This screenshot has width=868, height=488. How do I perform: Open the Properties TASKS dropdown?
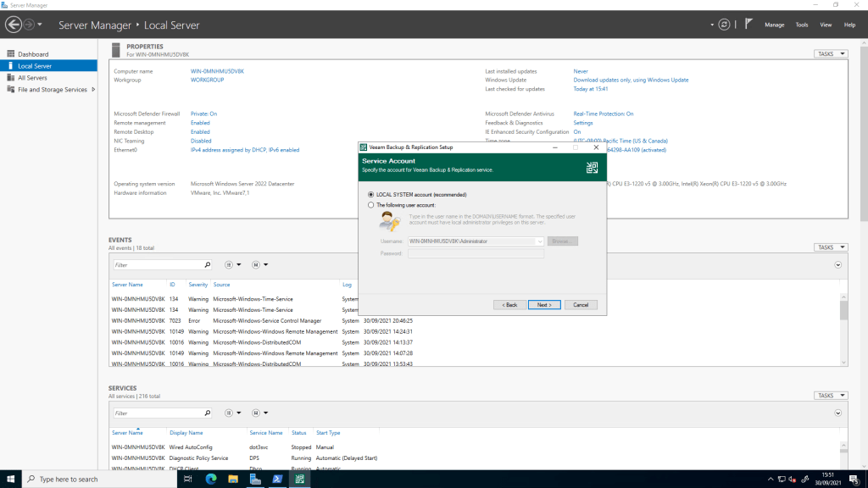point(831,53)
